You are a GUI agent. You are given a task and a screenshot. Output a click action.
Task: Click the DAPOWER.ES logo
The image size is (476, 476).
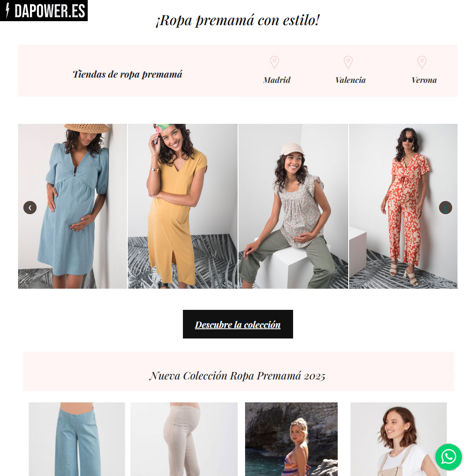coord(44,11)
